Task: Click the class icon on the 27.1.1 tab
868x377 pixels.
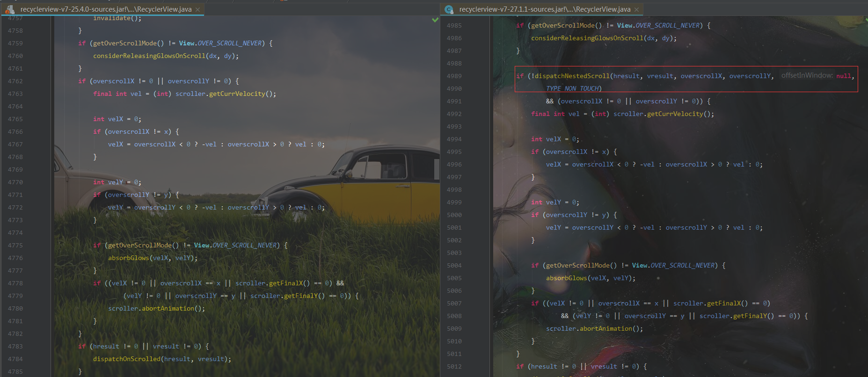Action: tap(449, 9)
